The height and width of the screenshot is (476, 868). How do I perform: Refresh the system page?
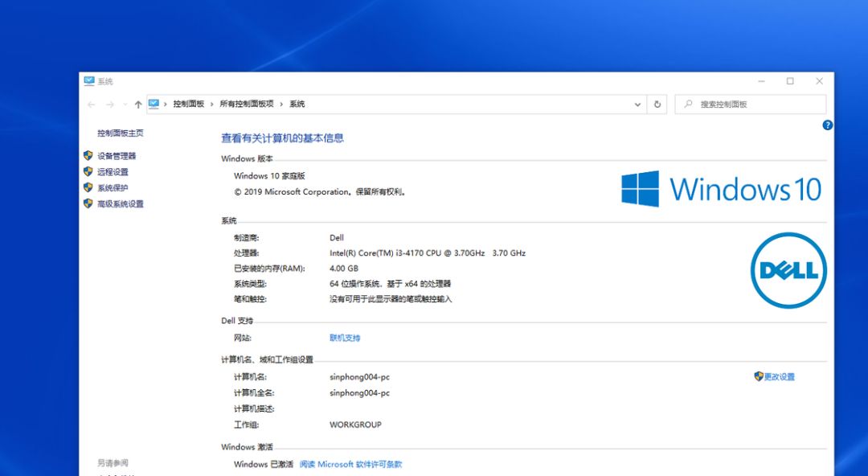pyautogui.click(x=657, y=105)
